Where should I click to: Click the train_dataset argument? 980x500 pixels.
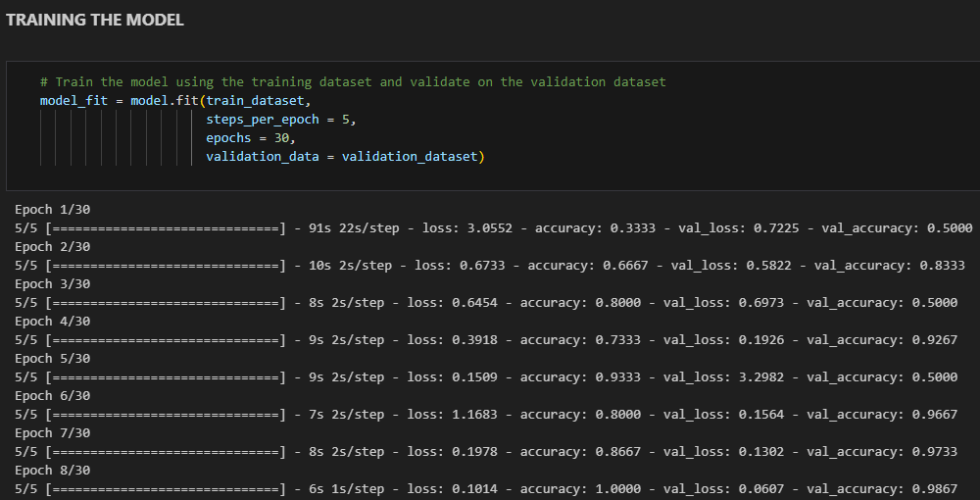click(255, 101)
